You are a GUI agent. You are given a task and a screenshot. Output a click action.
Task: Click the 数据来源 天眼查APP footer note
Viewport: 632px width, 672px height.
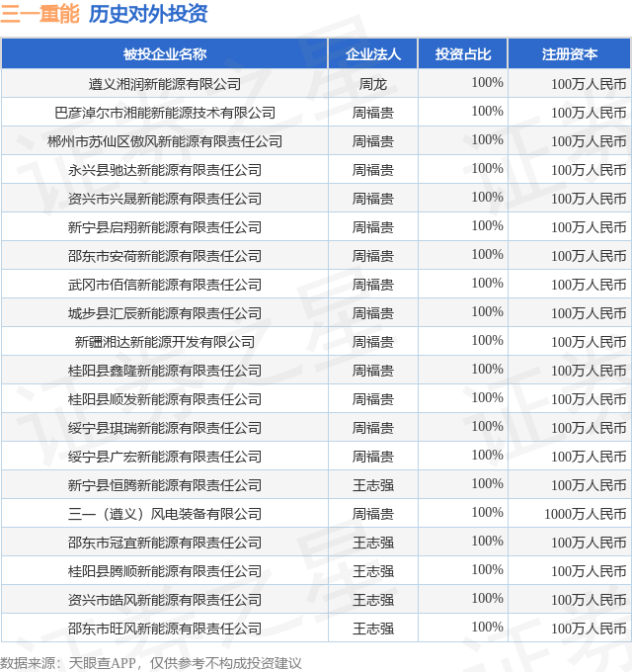click(x=151, y=663)
